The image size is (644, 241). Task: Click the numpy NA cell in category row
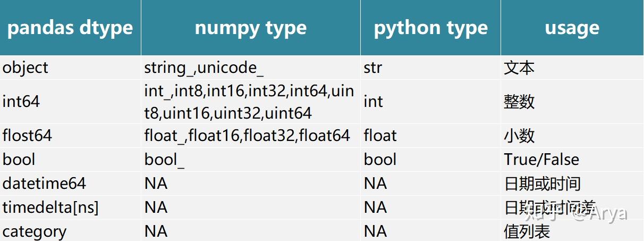(251, 231)
